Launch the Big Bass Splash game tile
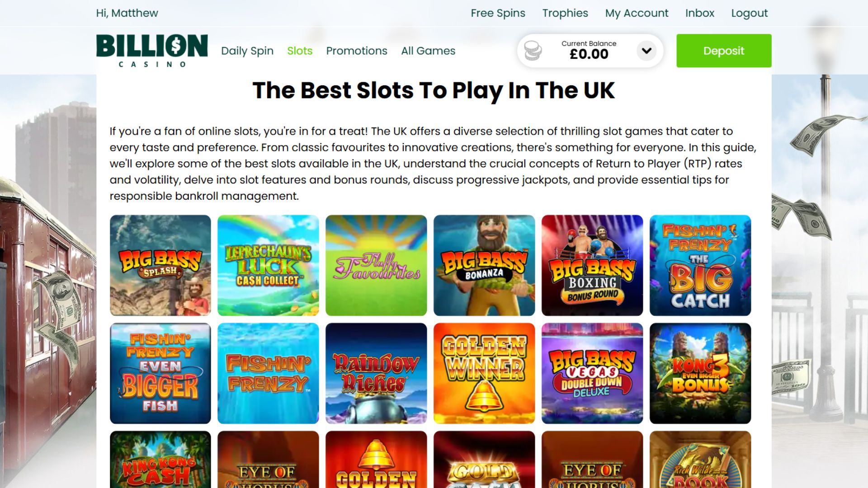868x488 pixels. point(160,265)
